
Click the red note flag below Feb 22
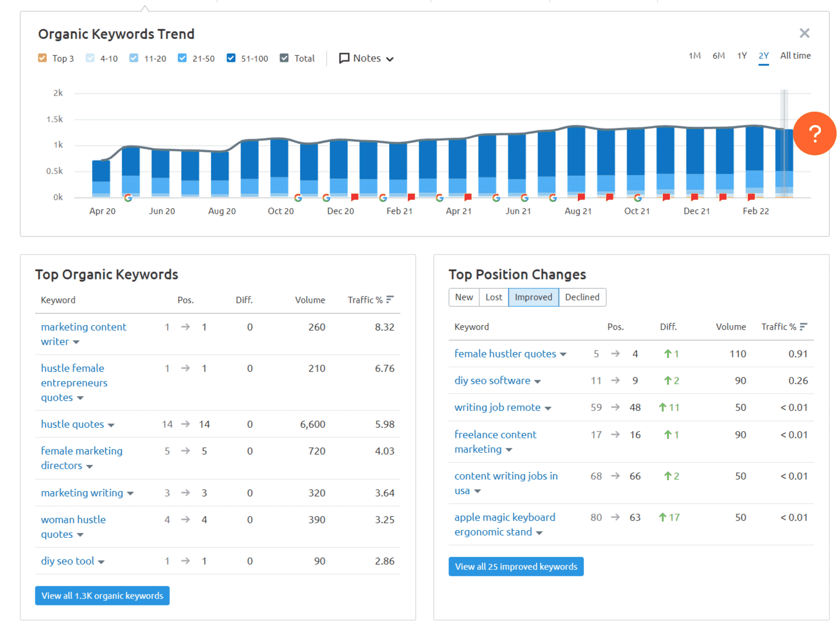tap(751, 197)
